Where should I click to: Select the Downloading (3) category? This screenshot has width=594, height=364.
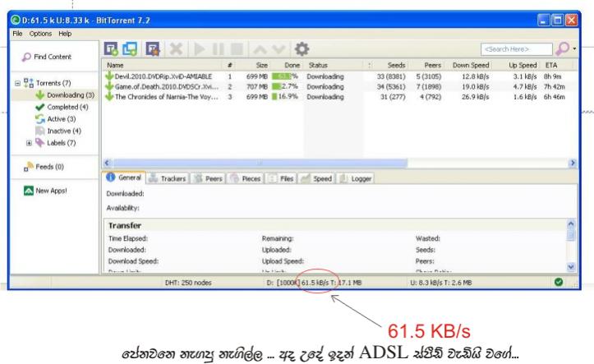[65, 94]
